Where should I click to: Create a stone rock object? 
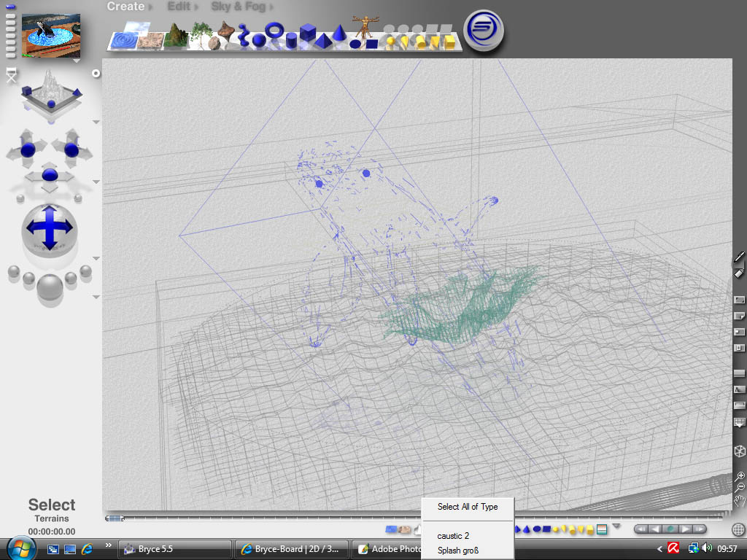pos(214,44)
